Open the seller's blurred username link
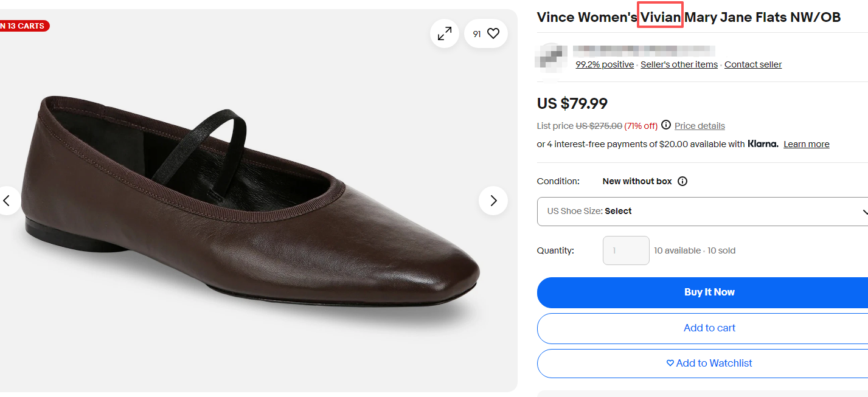This screenshot has width=868, height=397. [644, 50]
